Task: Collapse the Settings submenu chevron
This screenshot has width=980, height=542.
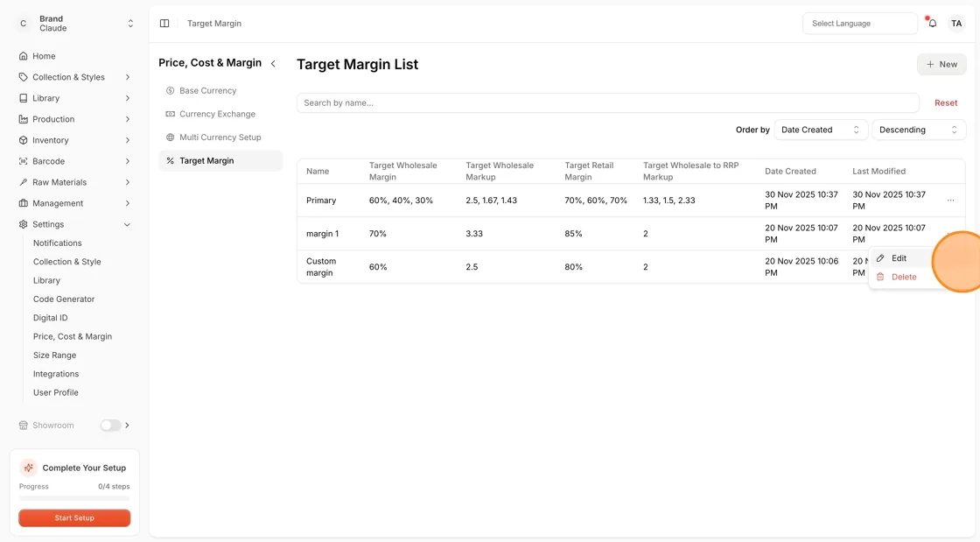Action: tap(128, 224)
